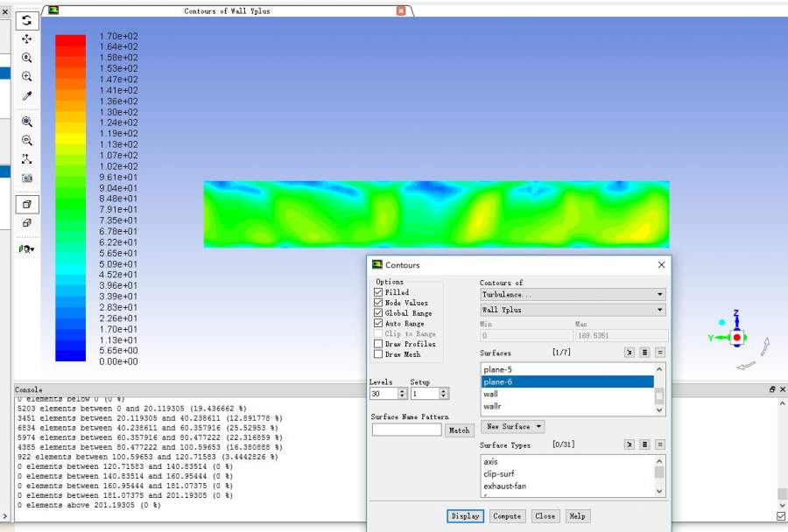Close the left side panel with X
788x532 pixels.
pyautogui.click(x=5, y=11)
